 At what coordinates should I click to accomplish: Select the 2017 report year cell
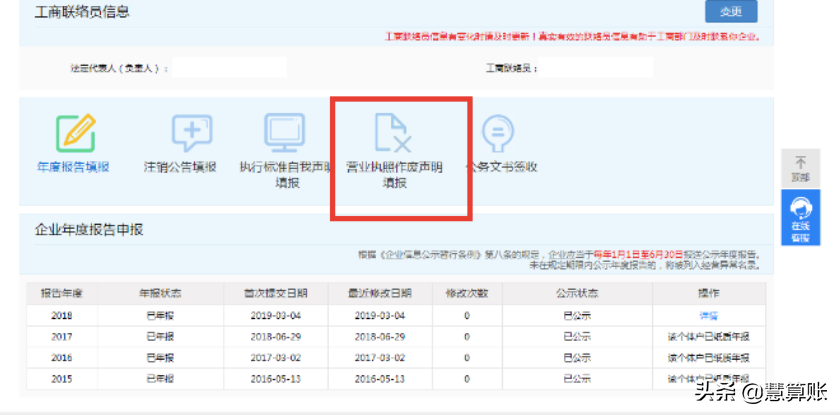62,337
